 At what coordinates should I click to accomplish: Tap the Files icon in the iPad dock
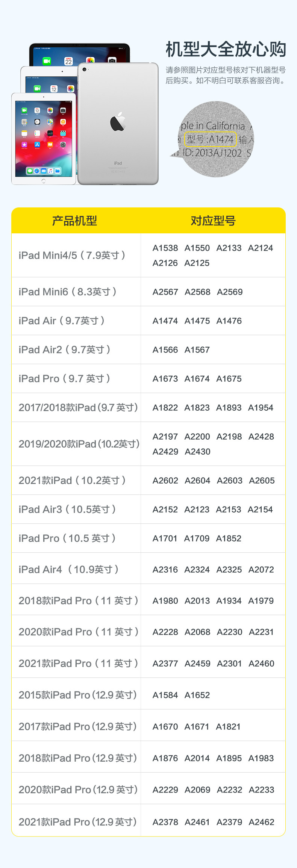(58, 171)
